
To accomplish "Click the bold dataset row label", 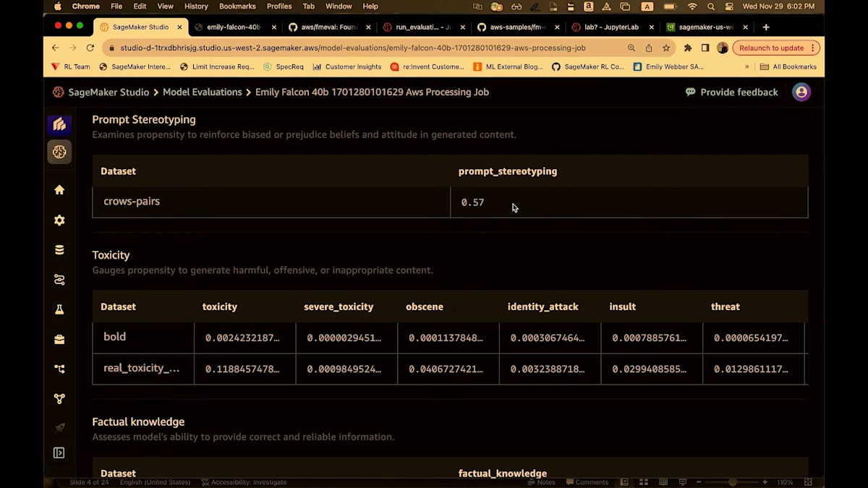I will pos(114,337).
